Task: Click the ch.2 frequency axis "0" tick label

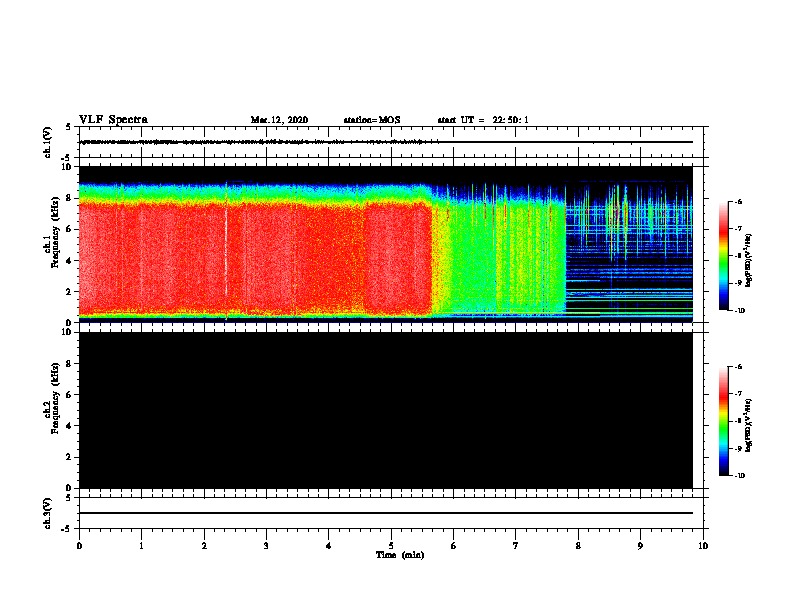Action: [69, 488]
